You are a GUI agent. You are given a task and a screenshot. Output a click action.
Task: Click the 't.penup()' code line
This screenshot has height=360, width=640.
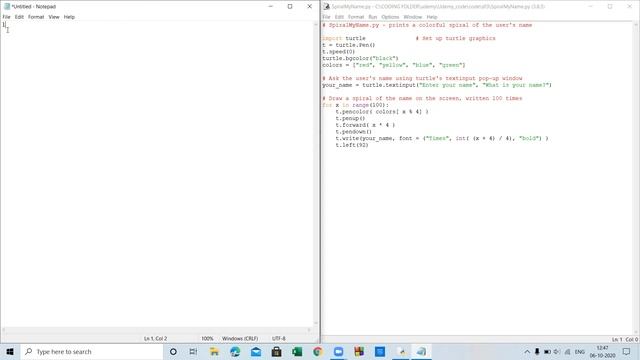point(350,118)
